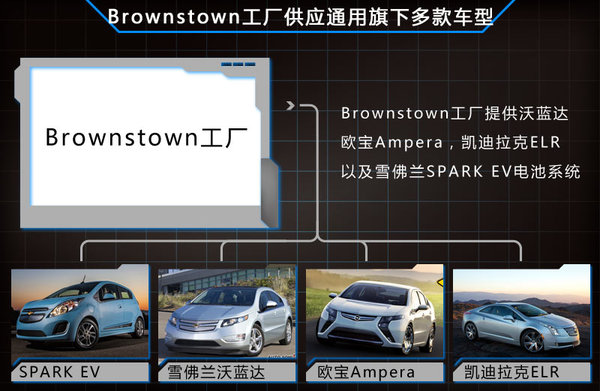Click the SPARK EV caption label
This screenshot has width=600, height=391.
click(59, 372)
